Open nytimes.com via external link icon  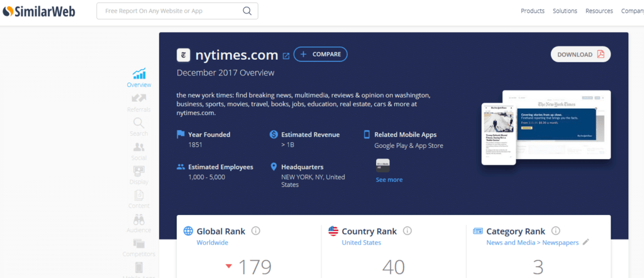[286, 56]
